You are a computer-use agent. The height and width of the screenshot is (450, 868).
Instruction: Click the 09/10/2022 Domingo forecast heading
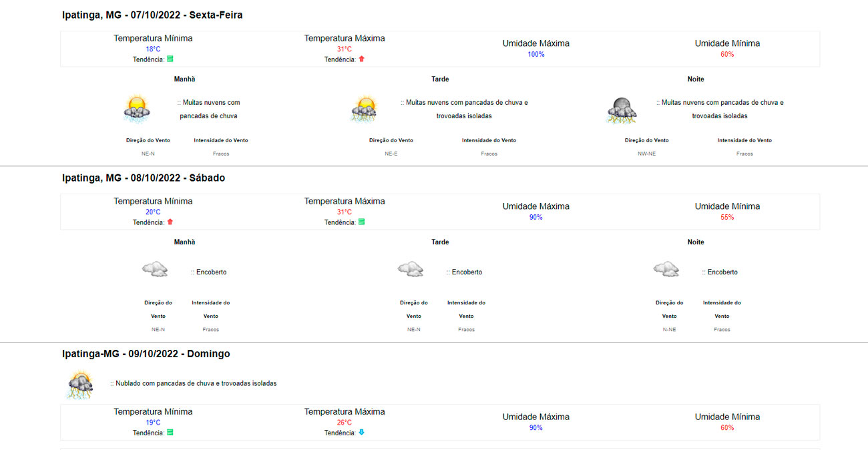pos(146,354)
